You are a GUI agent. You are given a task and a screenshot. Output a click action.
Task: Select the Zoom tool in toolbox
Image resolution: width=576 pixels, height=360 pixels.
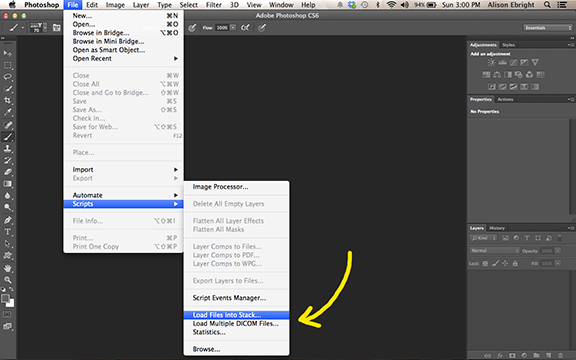(x=7, y=280)
